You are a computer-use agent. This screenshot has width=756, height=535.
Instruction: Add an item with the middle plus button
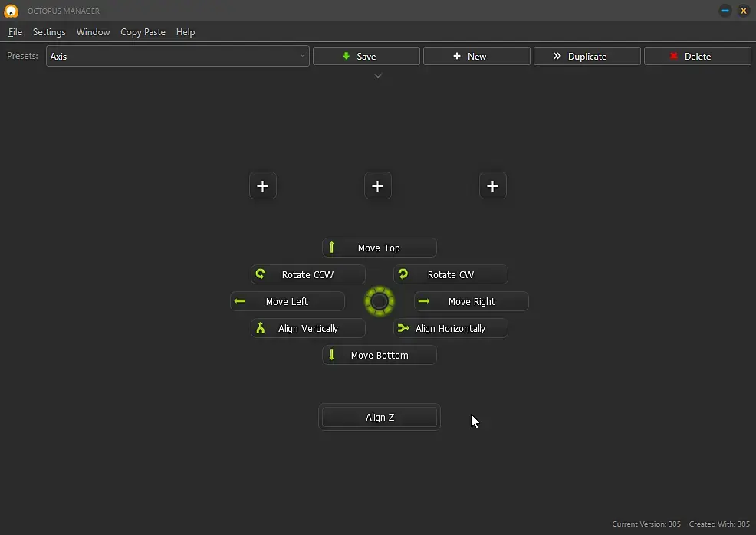point(377,185)
